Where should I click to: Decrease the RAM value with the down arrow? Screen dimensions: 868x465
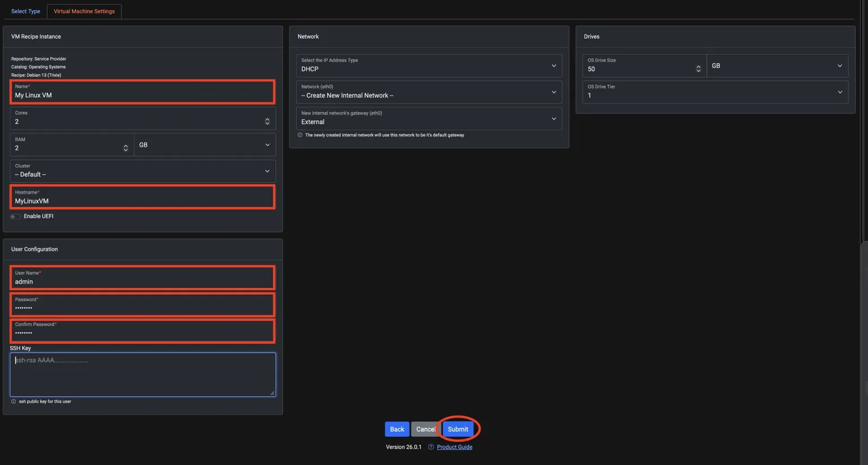125,150
